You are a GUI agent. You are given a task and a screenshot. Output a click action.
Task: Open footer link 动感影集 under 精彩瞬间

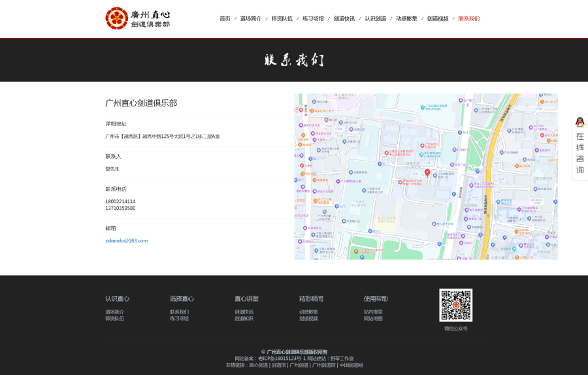pos(308,312)
